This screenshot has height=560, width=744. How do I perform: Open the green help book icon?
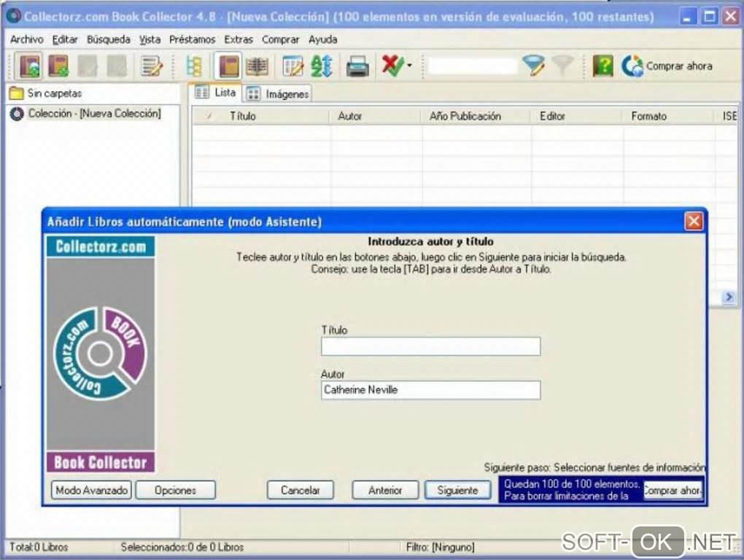[x=602, y=66]
